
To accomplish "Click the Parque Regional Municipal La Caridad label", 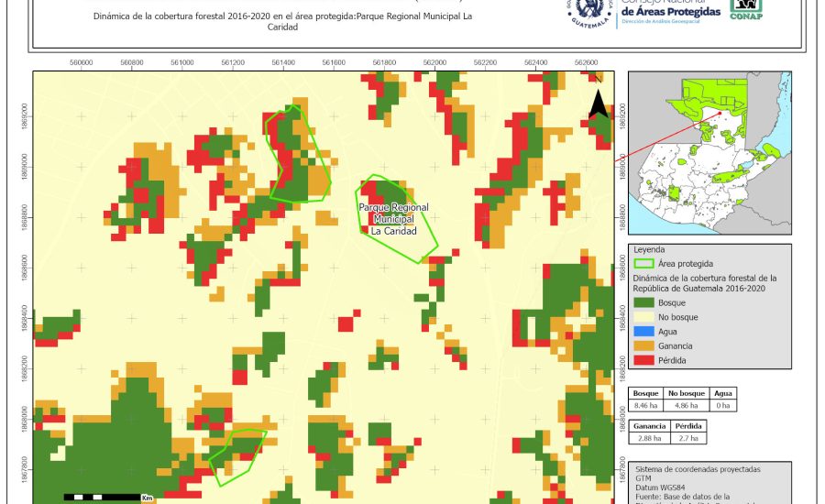I will (x=393, y=220).
